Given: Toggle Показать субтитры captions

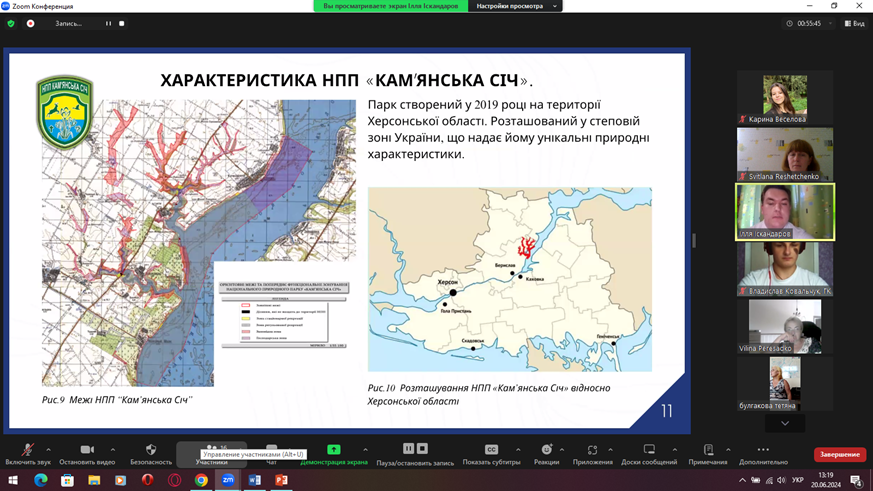Looking at the screenshot, I should click(491, 450).
